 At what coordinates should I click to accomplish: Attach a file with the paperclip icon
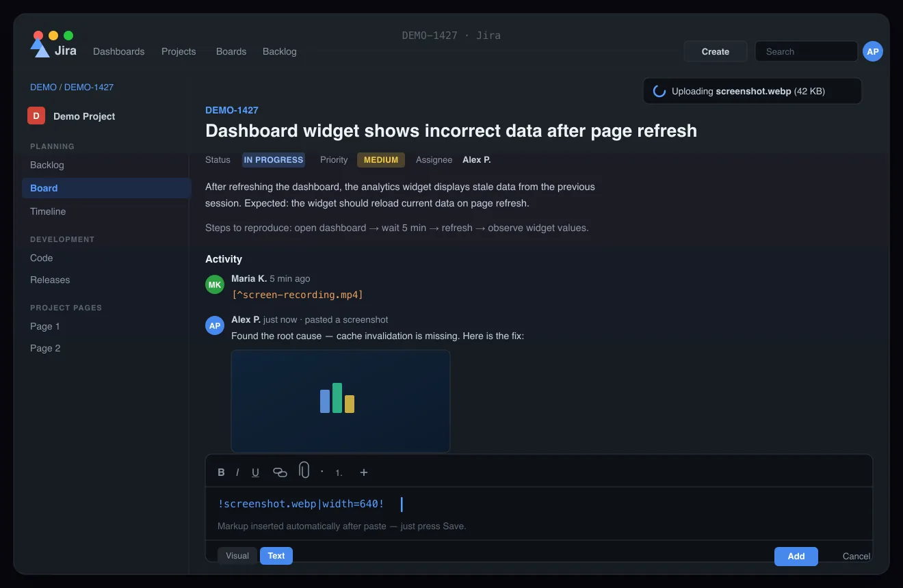(x=304, y=470)
